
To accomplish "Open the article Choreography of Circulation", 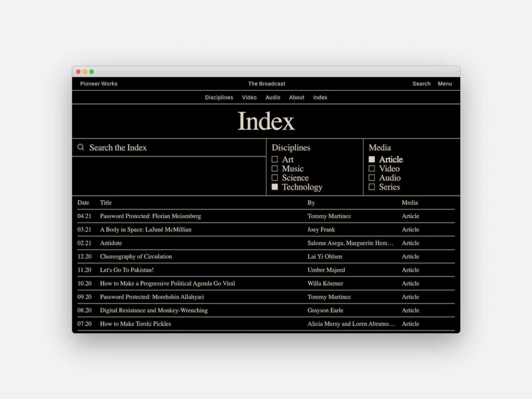I will click(x=136, y=256).
